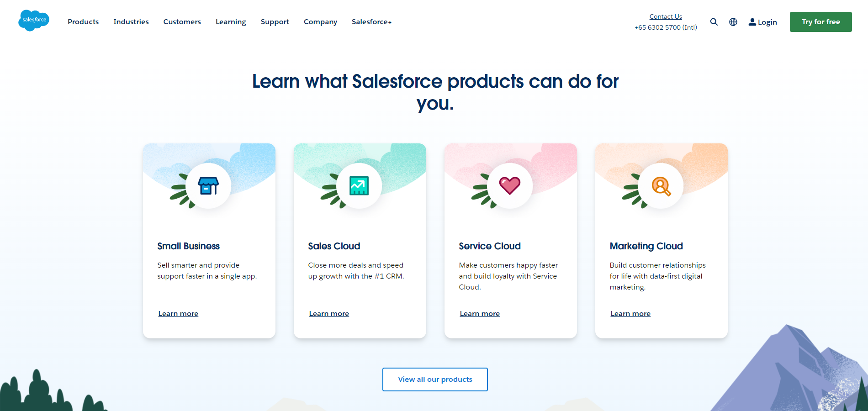Click the Sales Cloud growth chart icon
Image resolution: width=868 pixels, height=411 pixels.
click(x=360, y=185)
